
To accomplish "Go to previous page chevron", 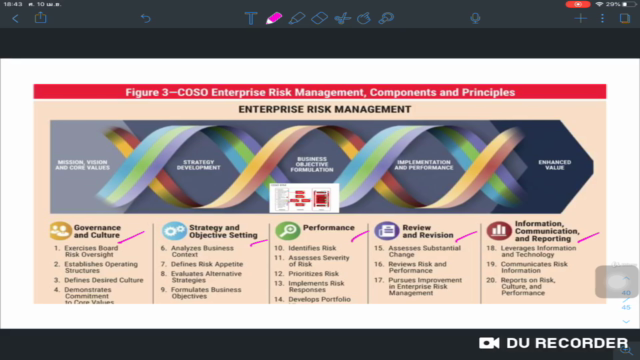I will tap(626, 278).
